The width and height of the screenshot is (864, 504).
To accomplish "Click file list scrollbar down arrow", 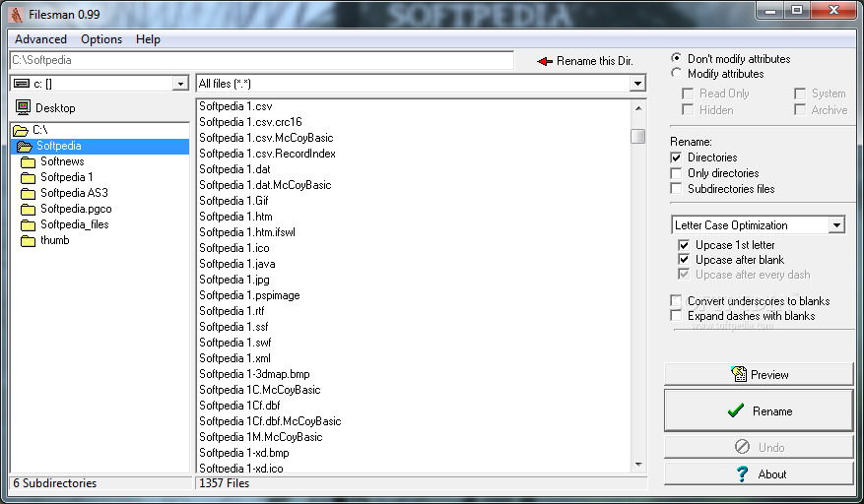I will click(x=638, y=465).
